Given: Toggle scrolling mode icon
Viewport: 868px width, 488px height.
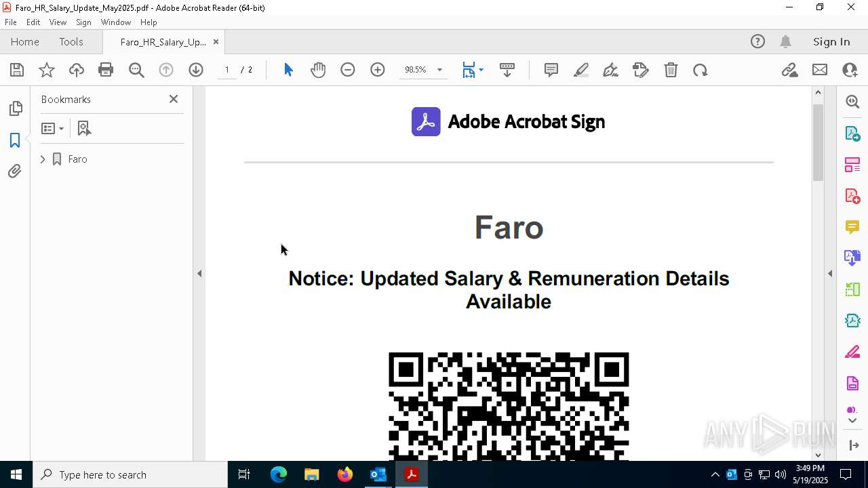Looking at the screenshot, I should tap(507, 70).
